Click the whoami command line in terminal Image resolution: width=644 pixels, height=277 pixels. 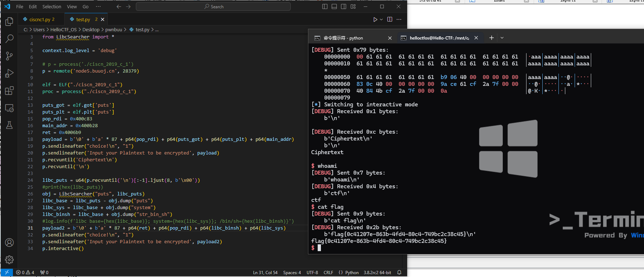(324, 166)
